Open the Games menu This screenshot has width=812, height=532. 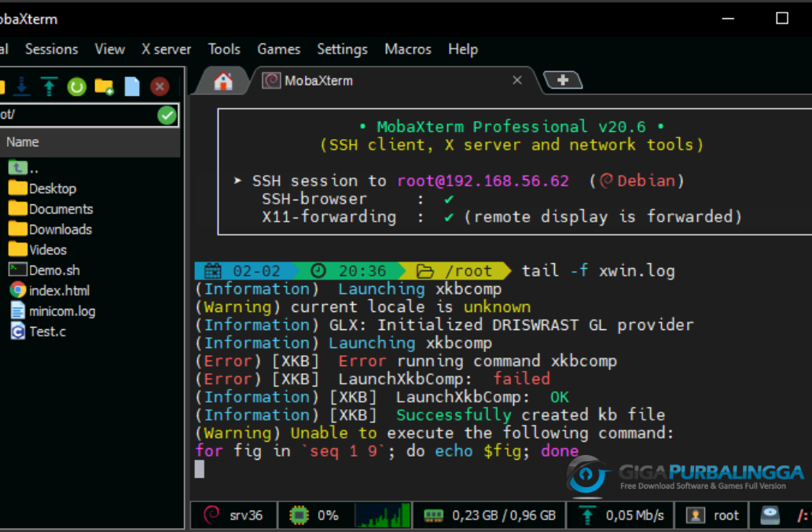tap(278, 50)
